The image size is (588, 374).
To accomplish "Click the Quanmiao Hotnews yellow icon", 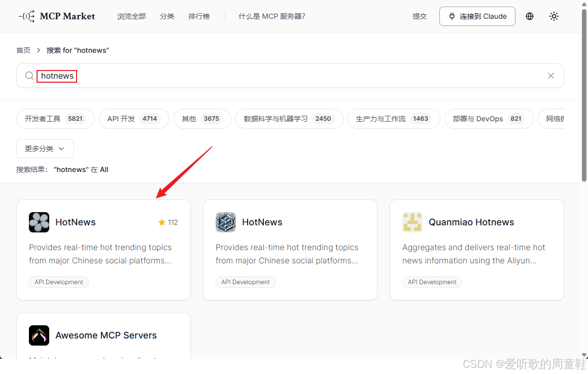I will coord(412,222).
